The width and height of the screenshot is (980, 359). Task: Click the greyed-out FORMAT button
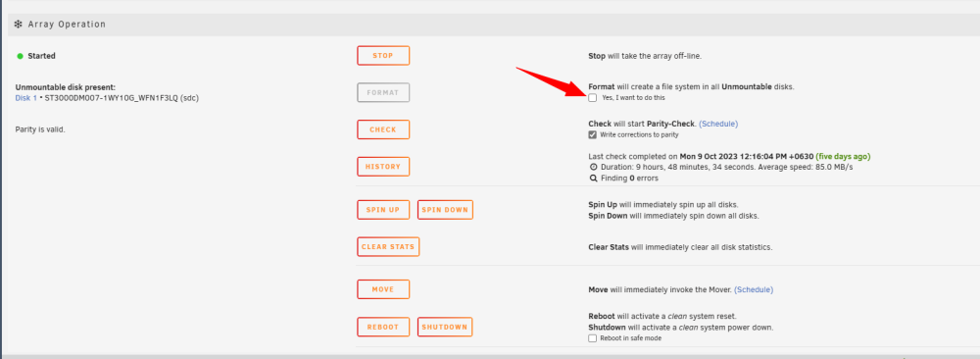point(383,92)
